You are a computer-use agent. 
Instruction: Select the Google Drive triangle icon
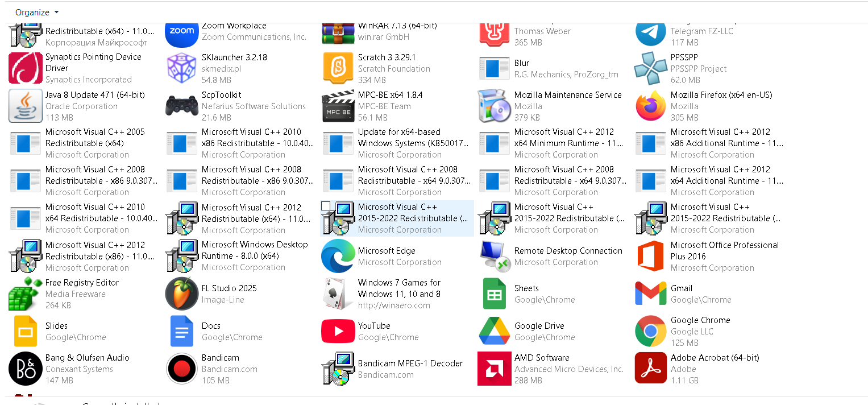[x=495, y=331]
